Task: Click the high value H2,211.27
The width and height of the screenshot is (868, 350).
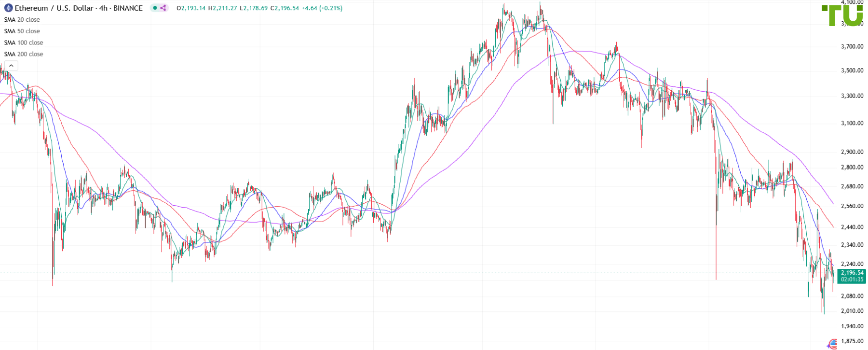Action: (x=223, y=8)
